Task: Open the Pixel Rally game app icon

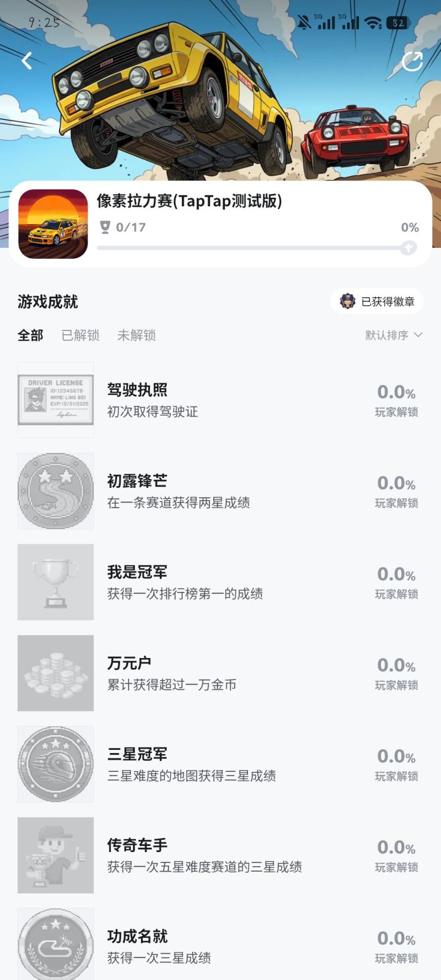Action: 53,224
